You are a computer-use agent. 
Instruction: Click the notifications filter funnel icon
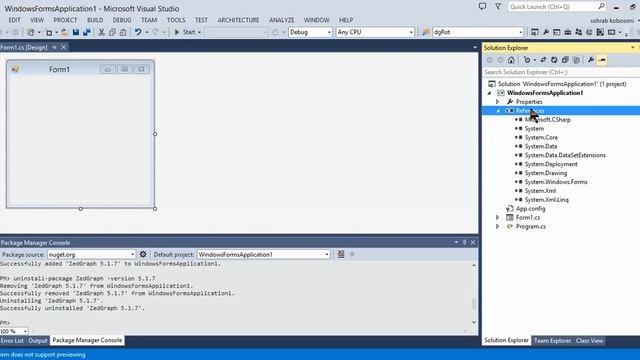(x=498, y=7)
